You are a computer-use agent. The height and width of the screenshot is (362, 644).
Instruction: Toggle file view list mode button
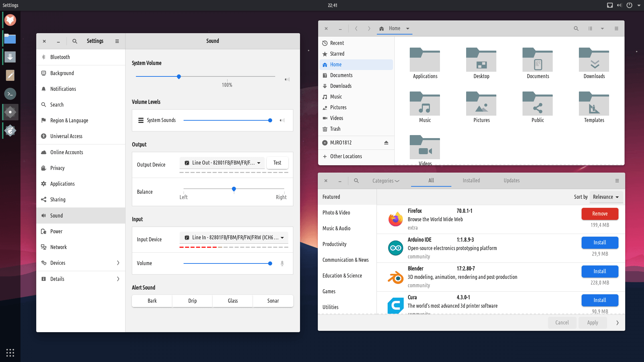pos(590,28)
